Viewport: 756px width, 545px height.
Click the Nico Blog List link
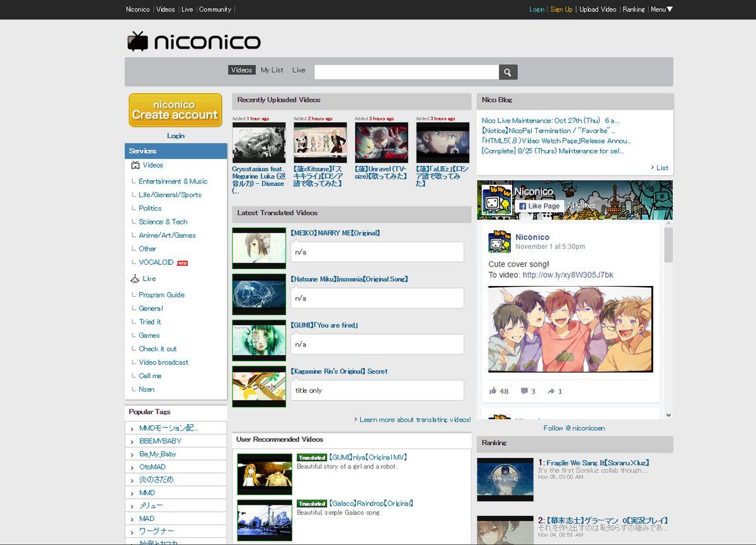pyautogui.click(x=662, y=168)
